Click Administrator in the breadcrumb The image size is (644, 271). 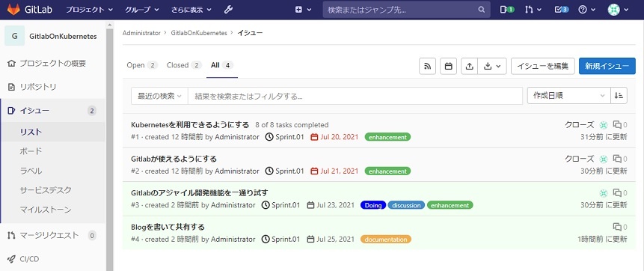pos(141,33)
